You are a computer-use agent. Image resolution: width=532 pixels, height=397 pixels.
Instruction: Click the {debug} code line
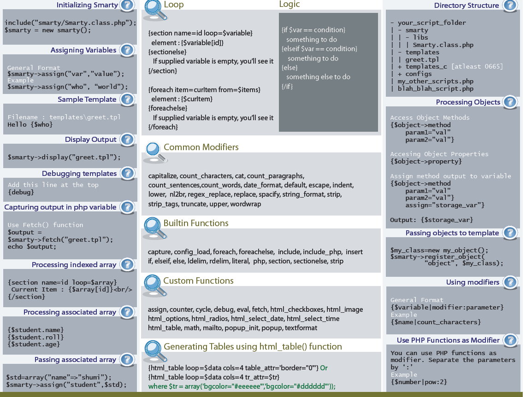(21, 192)
